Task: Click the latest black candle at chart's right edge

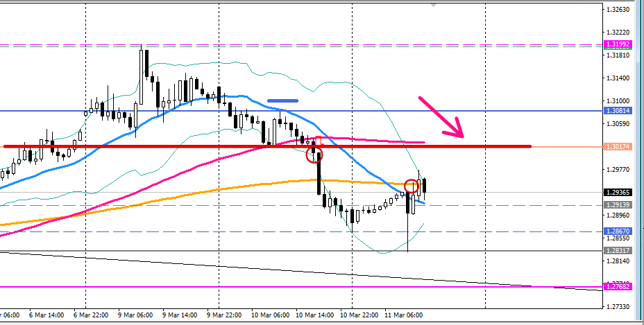Action: pyautogui.click(x=424, y=186)
